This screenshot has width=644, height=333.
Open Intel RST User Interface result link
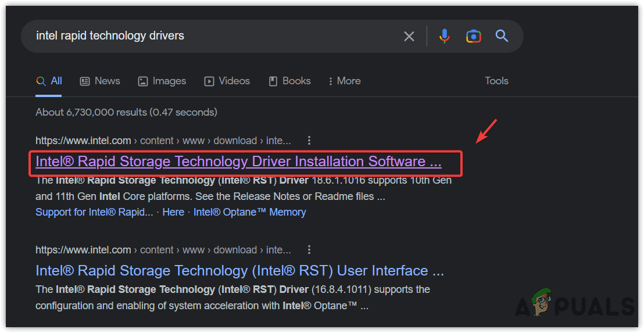[239, 271]
